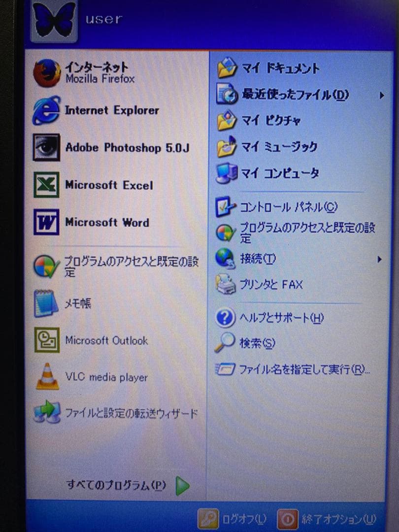Click メモ帳 label text

[78, 303]
